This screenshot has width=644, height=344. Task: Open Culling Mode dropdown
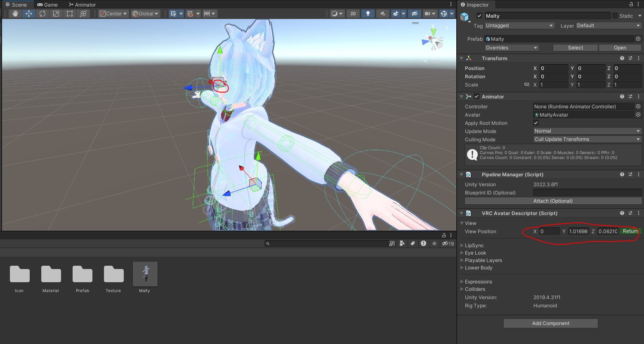(x=587, y=139)
